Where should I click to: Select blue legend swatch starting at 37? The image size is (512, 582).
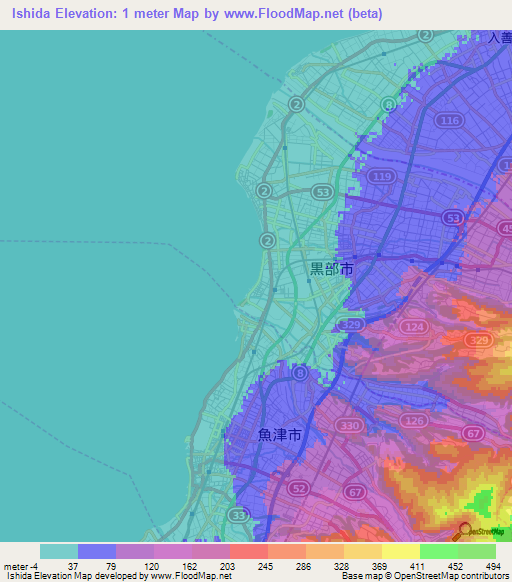click(x=97, y=551)
